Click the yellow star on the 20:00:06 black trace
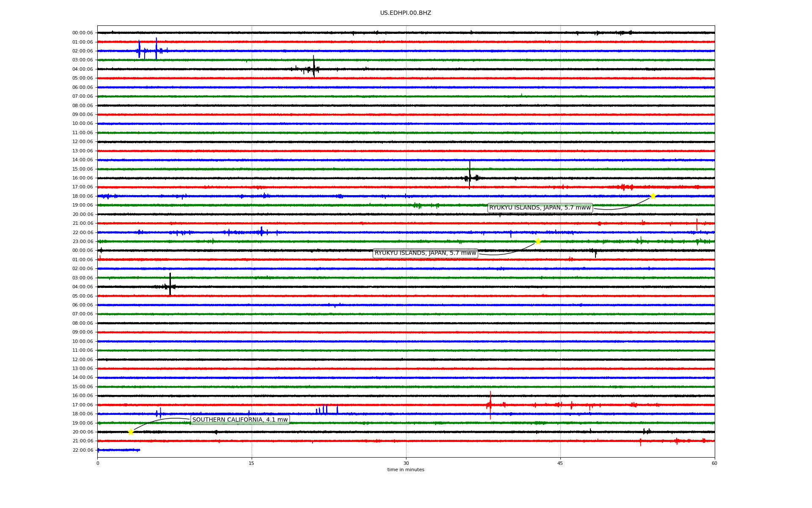Screen dimensions: 812x508 [x=131, y=432]
